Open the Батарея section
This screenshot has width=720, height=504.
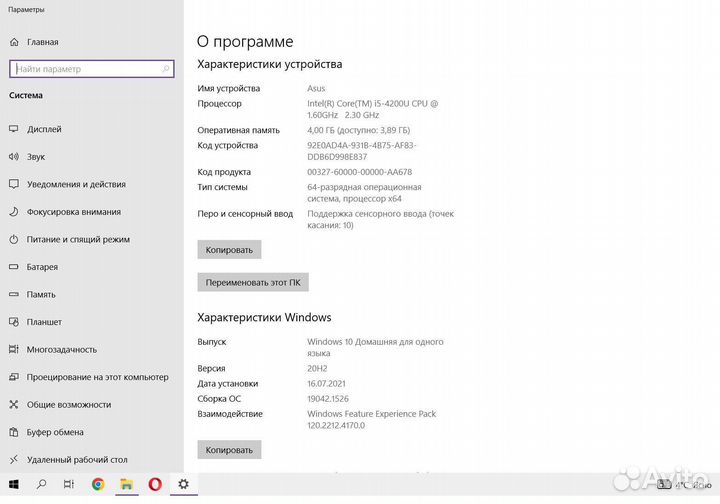tap(42, 267)
